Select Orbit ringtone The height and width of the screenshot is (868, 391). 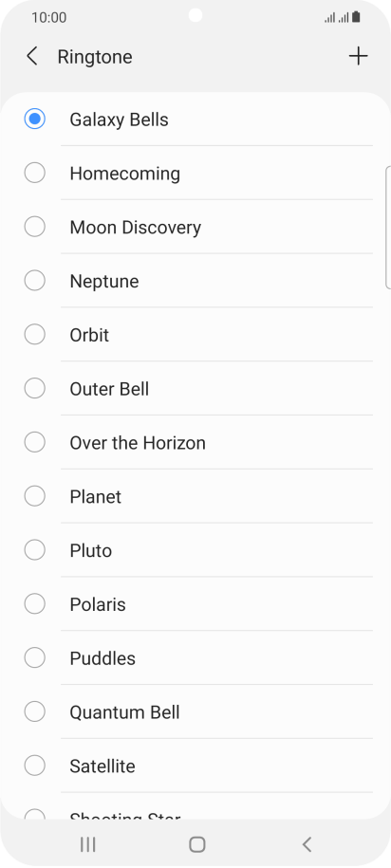tap(197, 335)
